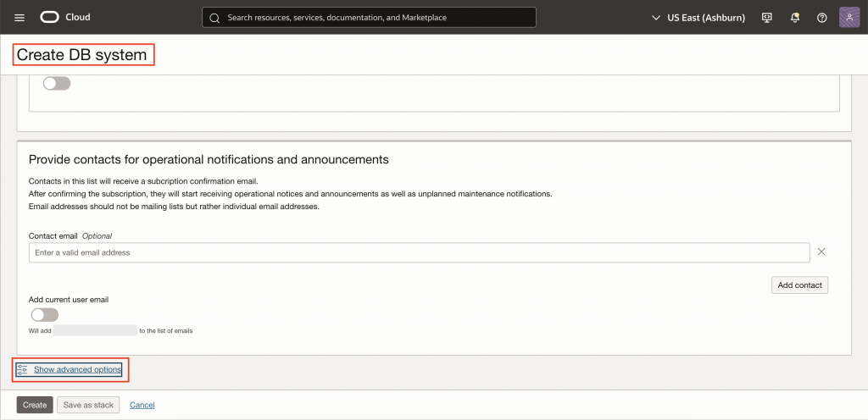Click the chevron next to US East (Ashburn)
This screenshot has height=420, width=868.
(654, 17)
